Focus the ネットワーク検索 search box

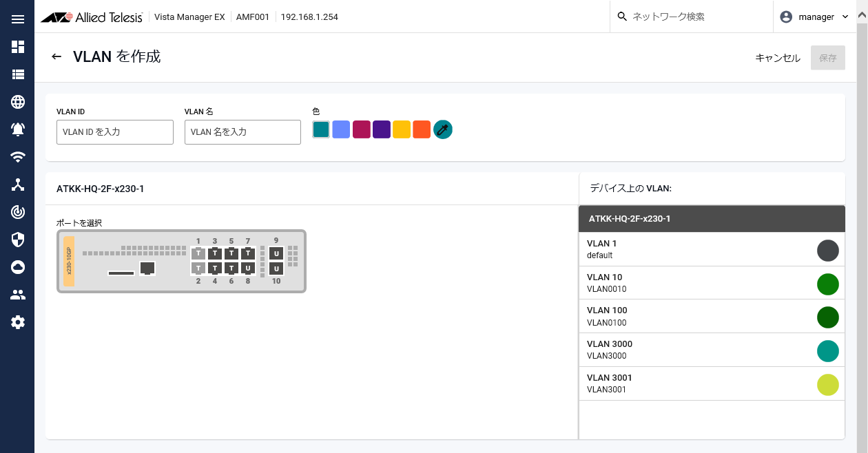pyautogui.click(x=696, y=17)
